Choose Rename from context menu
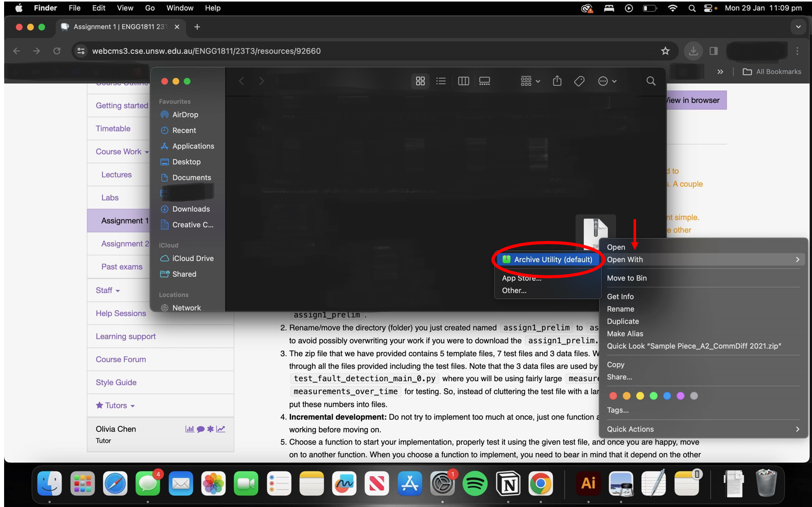Viewport: 812px width, 507px height. [x=620, y=309]
